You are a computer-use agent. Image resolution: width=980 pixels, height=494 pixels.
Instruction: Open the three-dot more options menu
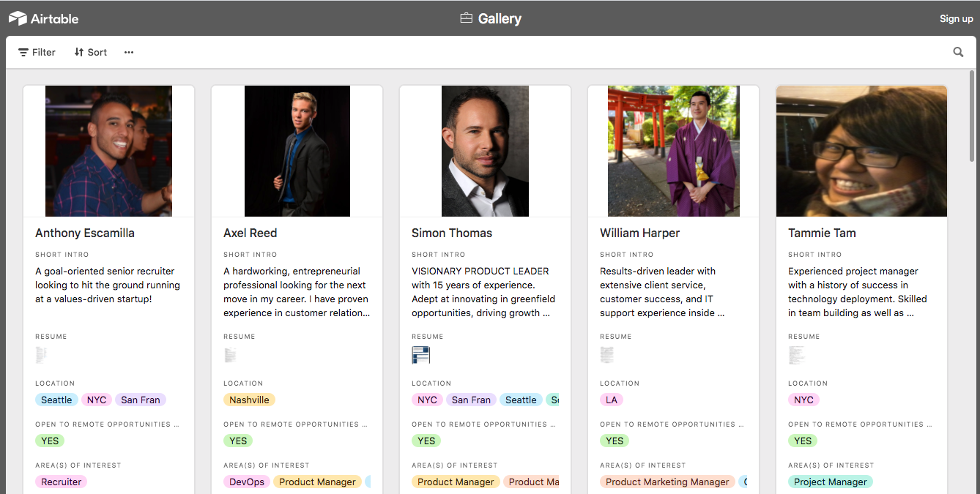tap(129, 52)
